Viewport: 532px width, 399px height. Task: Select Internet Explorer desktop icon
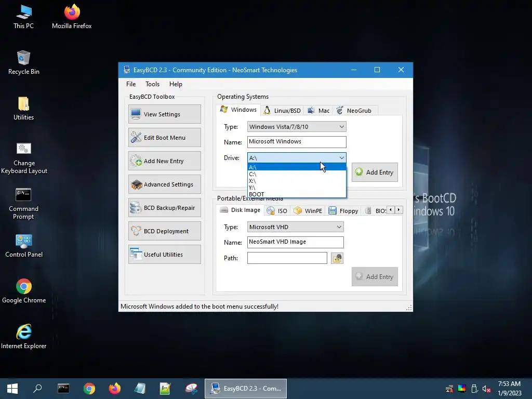24,337
